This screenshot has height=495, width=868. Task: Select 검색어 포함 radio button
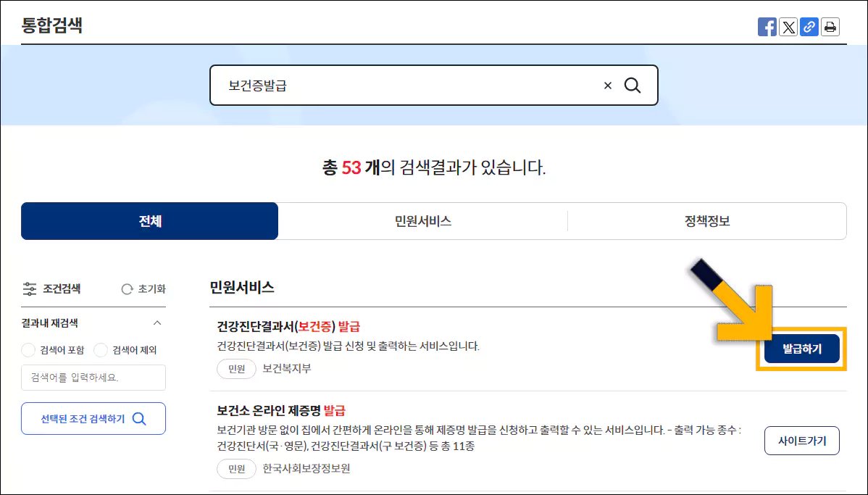(x=28, y=350)
